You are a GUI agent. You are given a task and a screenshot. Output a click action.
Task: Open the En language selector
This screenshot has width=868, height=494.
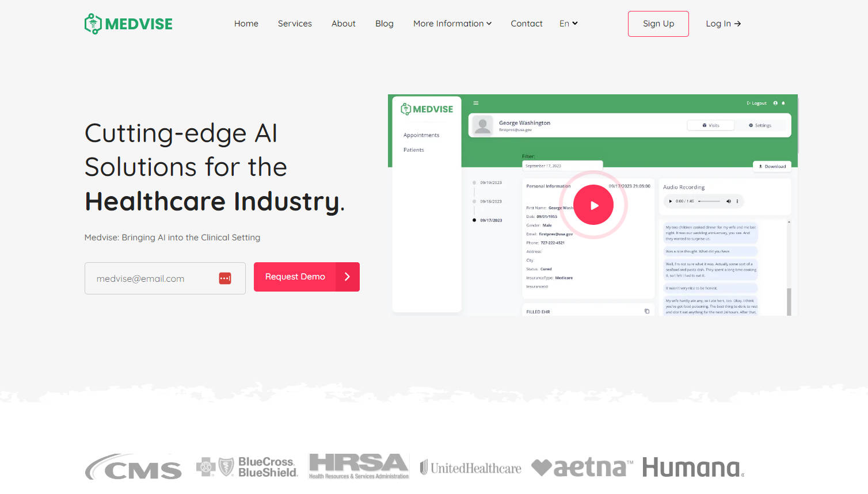(x=568, y=24)
